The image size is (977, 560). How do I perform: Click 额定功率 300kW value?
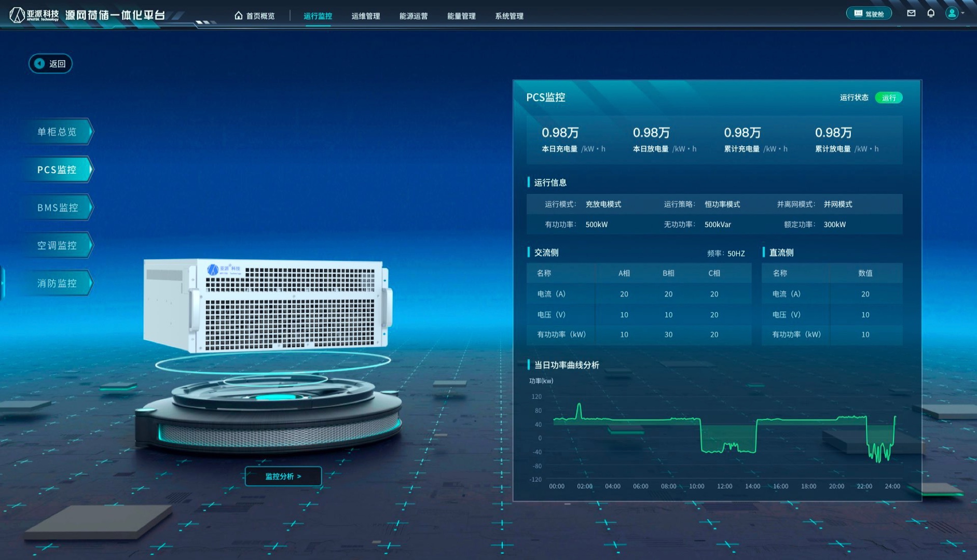835,225
